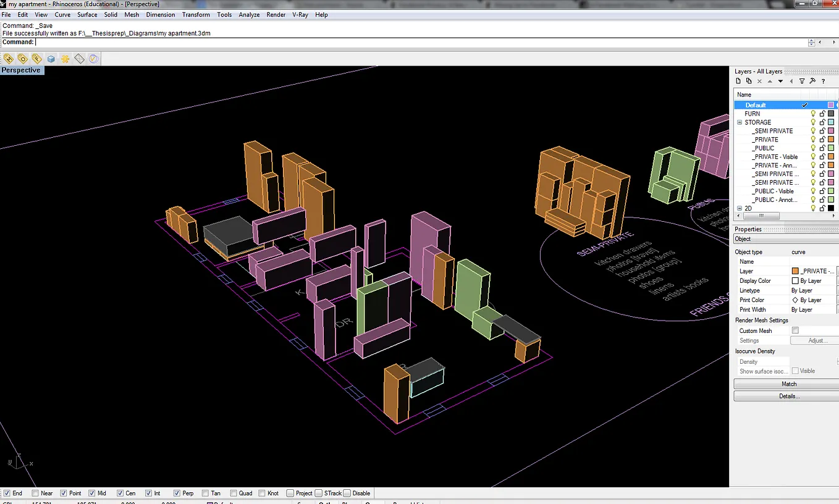
Task: Toggle the FURN layer lock icon
Action: (x=823, y=114)
